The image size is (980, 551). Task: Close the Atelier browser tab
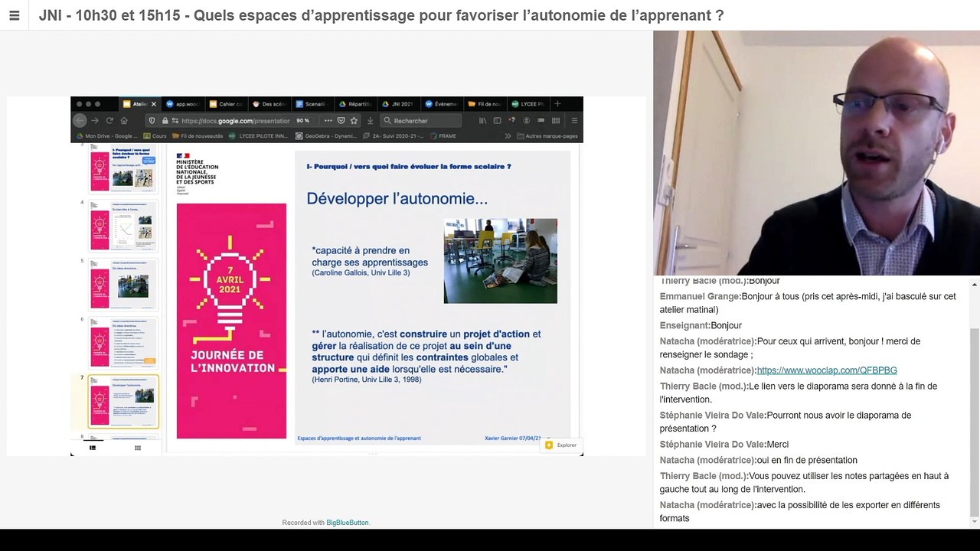(x=153, y=103)
